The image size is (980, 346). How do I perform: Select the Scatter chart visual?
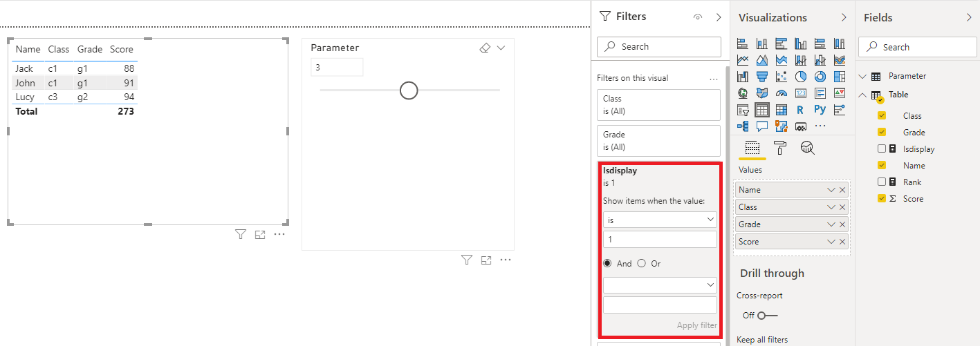pyautogui.click(x=782, y=77)
